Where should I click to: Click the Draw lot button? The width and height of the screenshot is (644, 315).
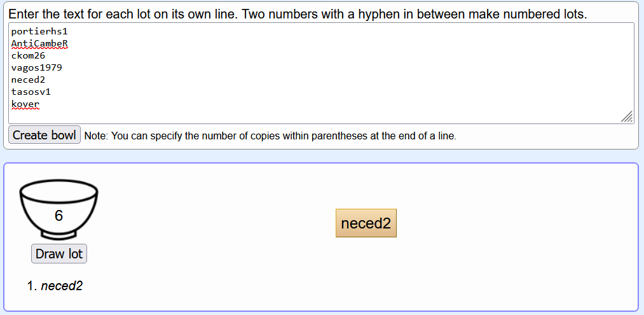[x=59, y=254]
